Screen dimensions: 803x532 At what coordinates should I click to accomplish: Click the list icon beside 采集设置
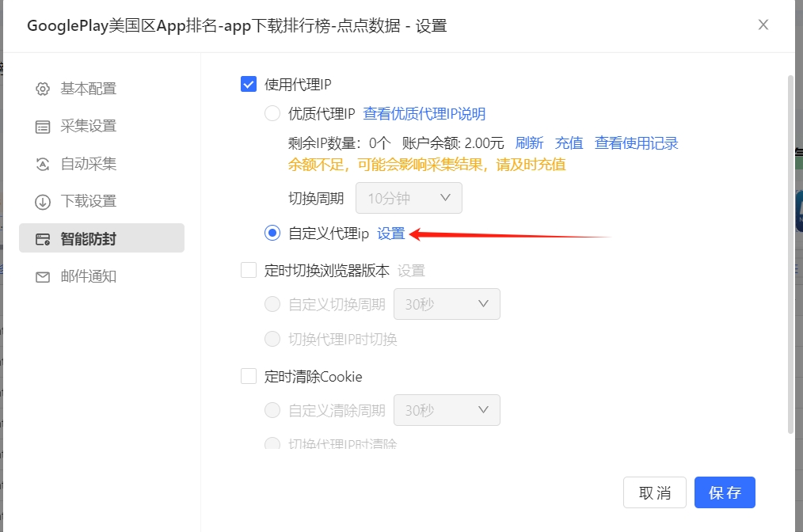tap(43, 127)
